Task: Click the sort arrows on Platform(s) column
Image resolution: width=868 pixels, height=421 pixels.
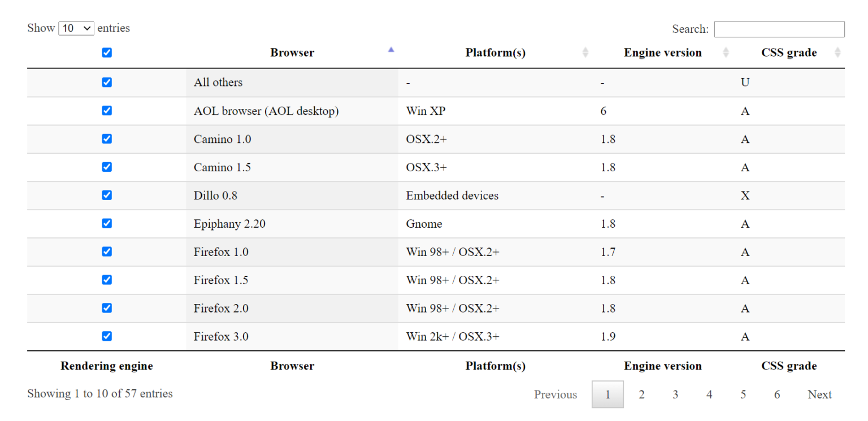Action: [585, 53]
